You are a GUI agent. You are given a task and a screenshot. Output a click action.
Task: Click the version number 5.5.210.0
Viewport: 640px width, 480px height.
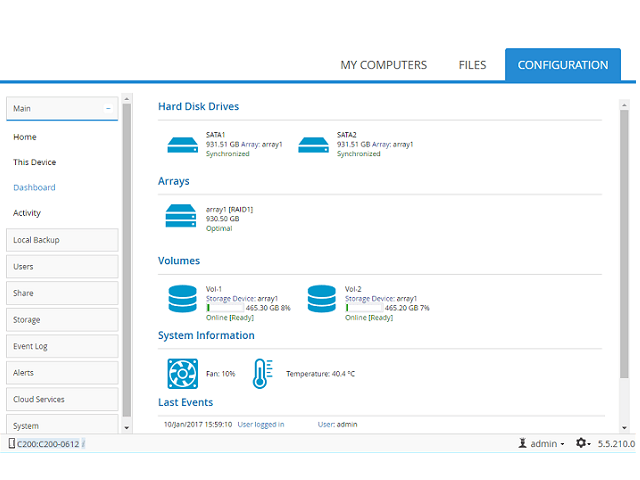(616, 444)
